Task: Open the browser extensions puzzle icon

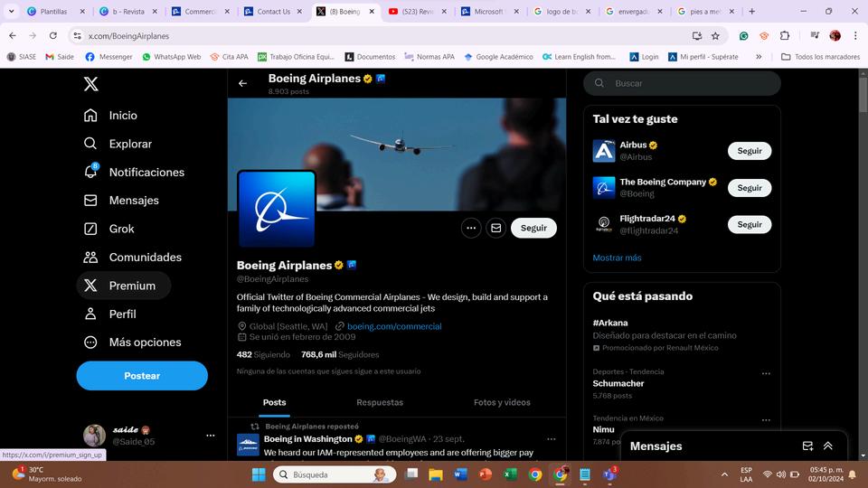Action: point(785,35)
